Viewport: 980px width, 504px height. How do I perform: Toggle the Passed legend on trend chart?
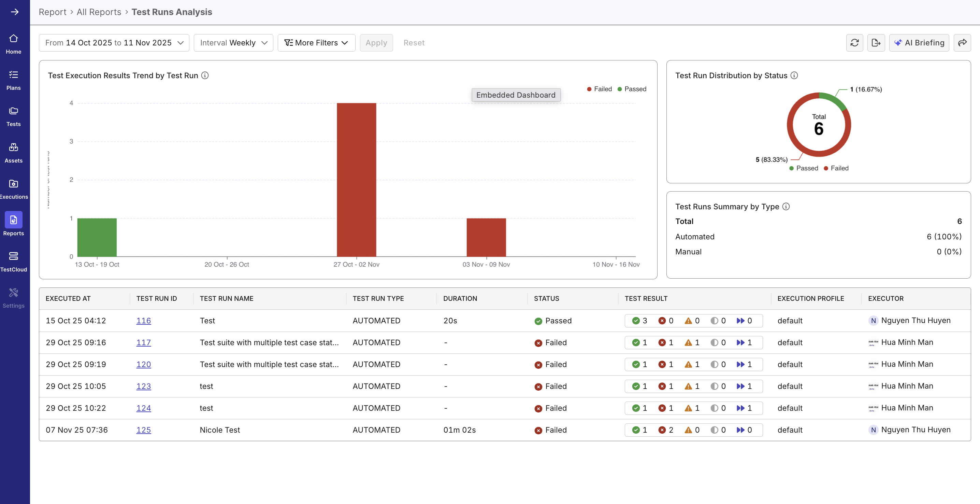pos(632,89)
